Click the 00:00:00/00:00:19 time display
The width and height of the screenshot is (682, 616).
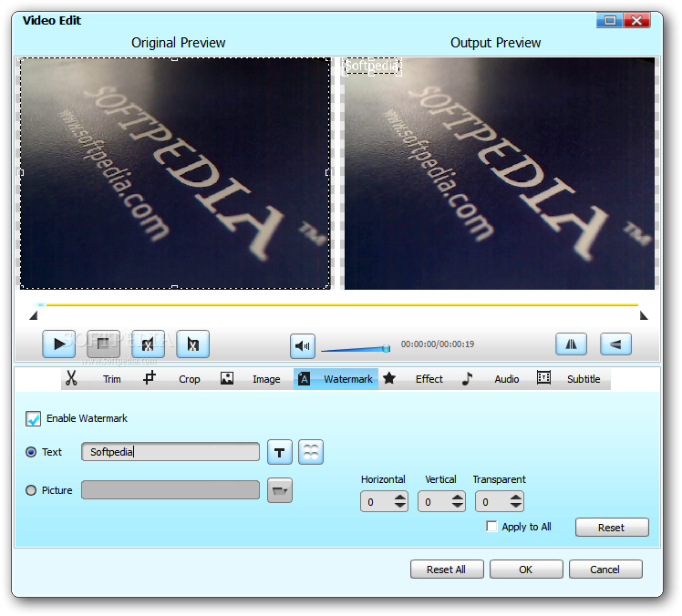(x=438, y=344)
